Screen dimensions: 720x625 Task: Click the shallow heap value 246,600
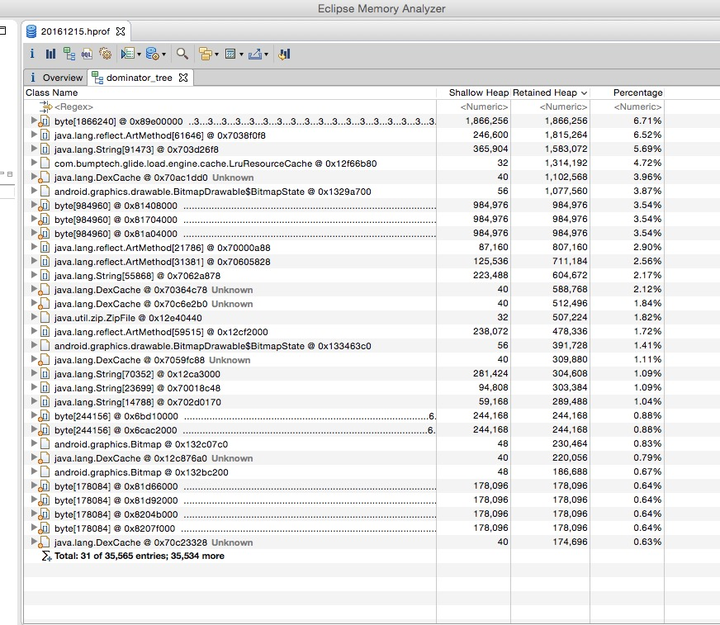[x=490, y=135]
